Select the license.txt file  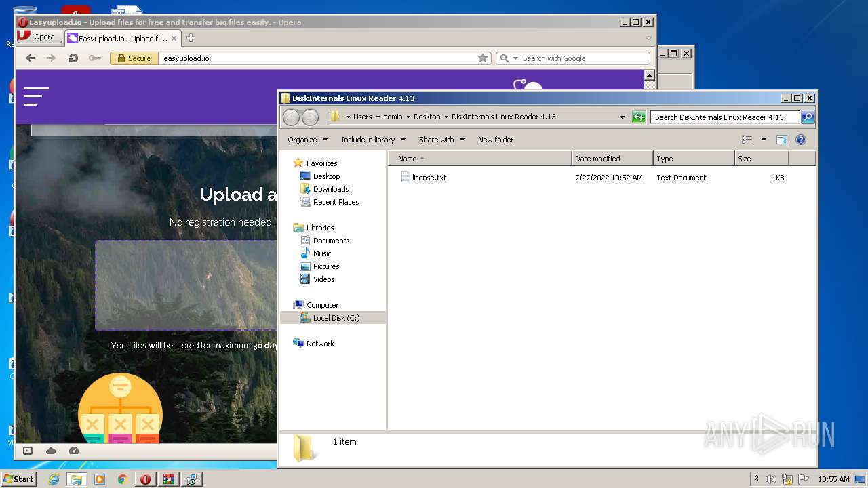tap(424, 178)
